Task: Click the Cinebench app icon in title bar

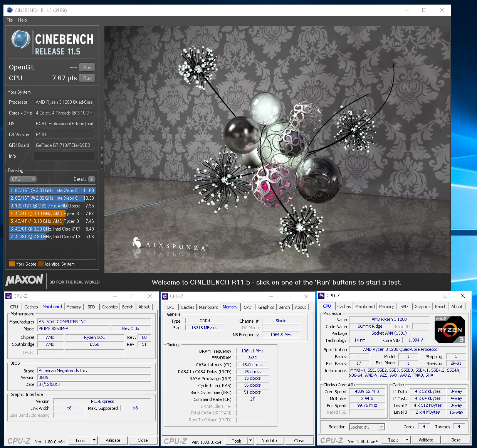Action: click(10, 10)
